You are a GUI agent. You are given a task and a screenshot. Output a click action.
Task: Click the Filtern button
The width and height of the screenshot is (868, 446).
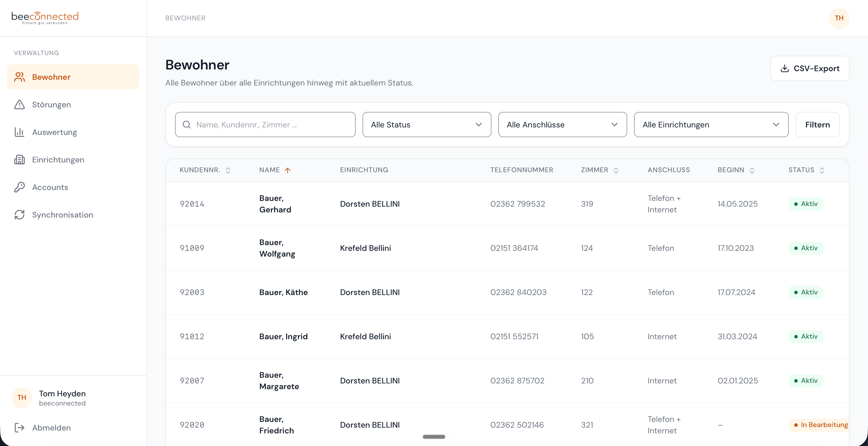[817, 125]
